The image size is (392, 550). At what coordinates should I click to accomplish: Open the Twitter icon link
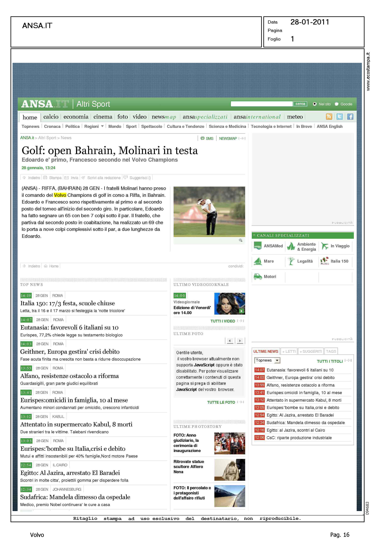click(x=339, y=117)
